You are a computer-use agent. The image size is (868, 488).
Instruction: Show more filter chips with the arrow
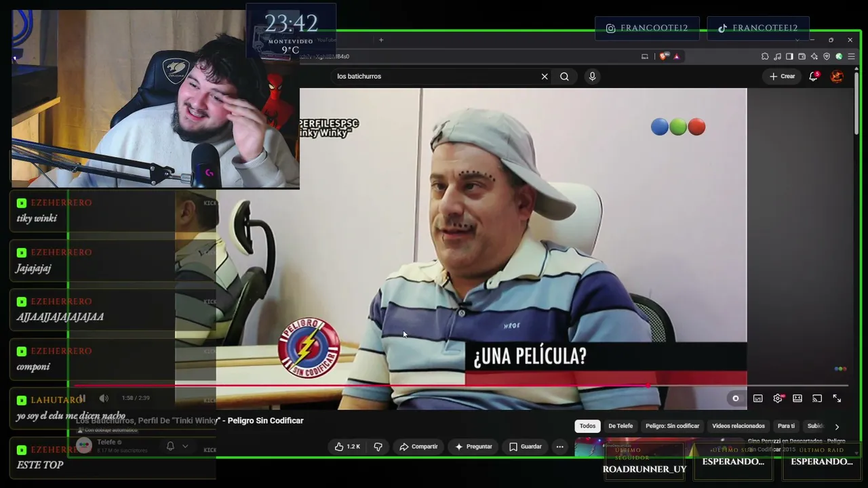(x=837, y=426)
